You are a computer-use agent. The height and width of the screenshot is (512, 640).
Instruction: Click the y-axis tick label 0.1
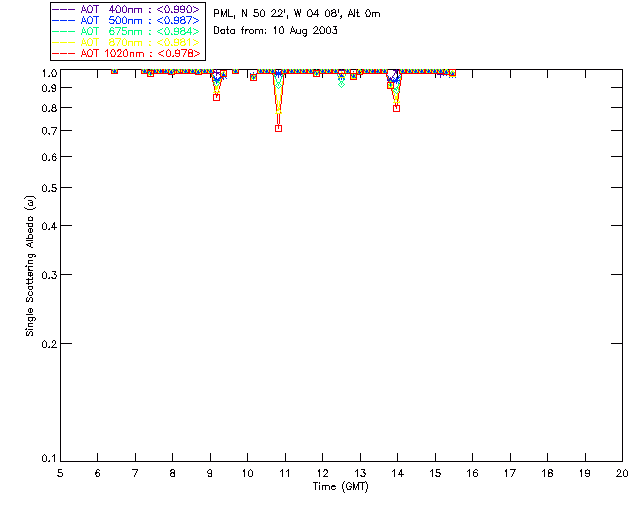tap(49, 459)
